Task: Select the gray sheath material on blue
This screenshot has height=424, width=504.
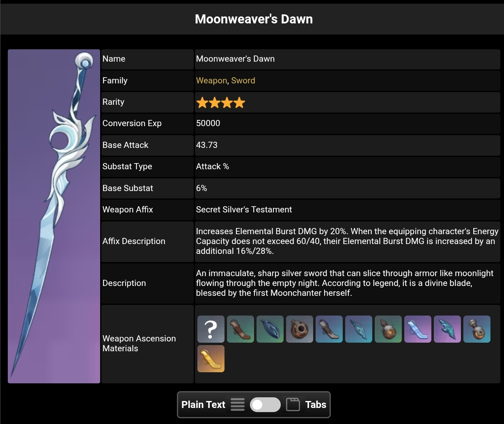Action: pos(329,329)
